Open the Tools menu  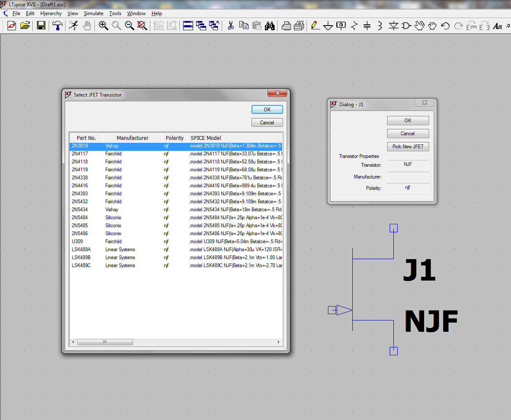click(x=115, y=13)
